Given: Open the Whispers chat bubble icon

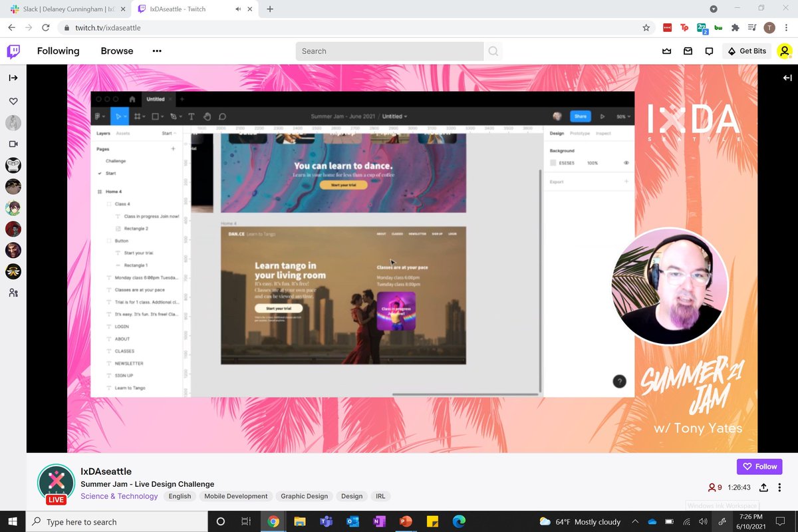Looking at the screenshot, I should [x=710, y=51].
